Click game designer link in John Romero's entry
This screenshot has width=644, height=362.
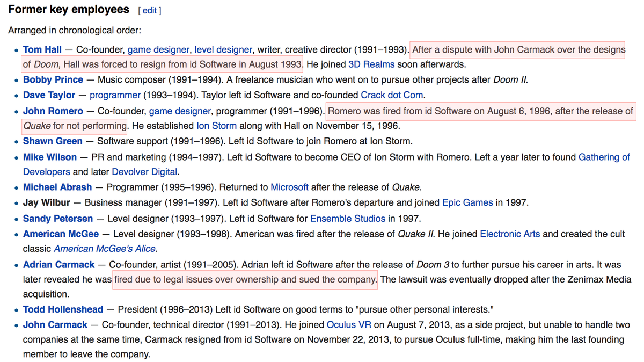click(x=180, y=111)
